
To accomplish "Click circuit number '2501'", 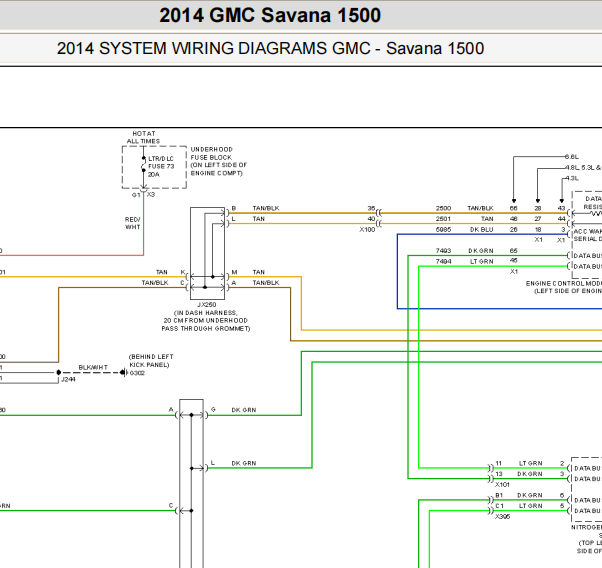I will click(x=443, y=219).
